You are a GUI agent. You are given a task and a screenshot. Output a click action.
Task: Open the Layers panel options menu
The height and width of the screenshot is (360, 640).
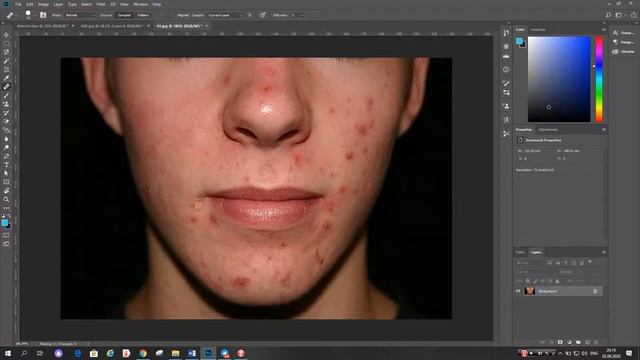(x=604, y=252)
